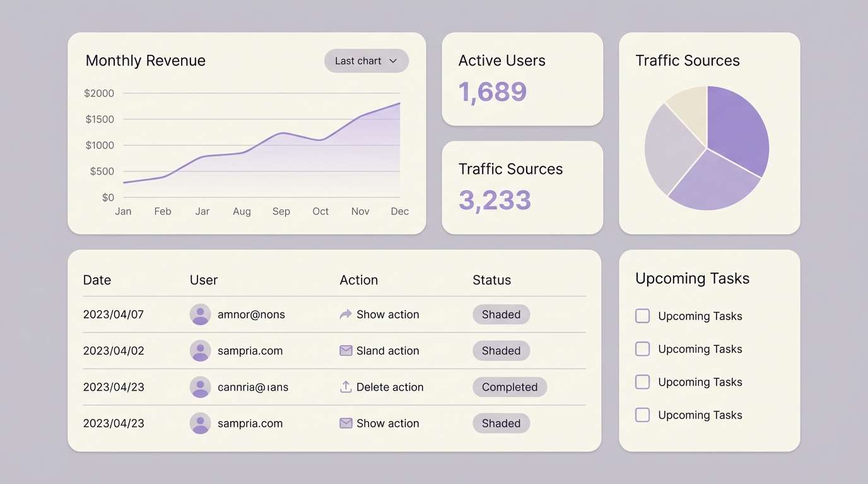
Task: Click the Status column header
Action: [491, 280]
